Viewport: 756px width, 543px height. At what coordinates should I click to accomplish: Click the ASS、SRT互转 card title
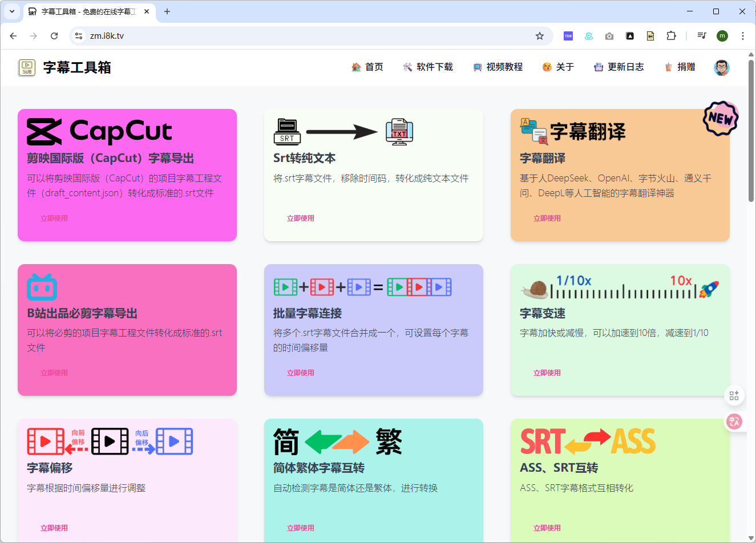click(559, 468)
